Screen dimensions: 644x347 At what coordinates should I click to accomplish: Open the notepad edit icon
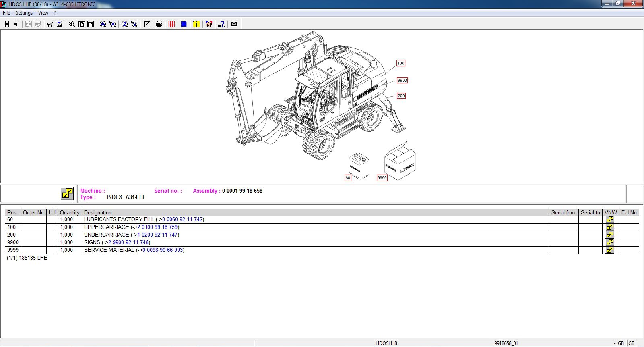(x=147, y=24)
